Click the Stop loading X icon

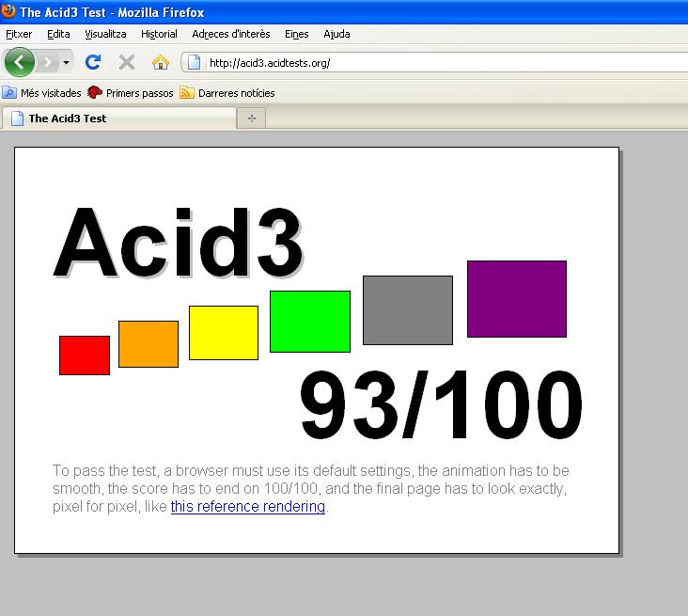tap(126, 62)
